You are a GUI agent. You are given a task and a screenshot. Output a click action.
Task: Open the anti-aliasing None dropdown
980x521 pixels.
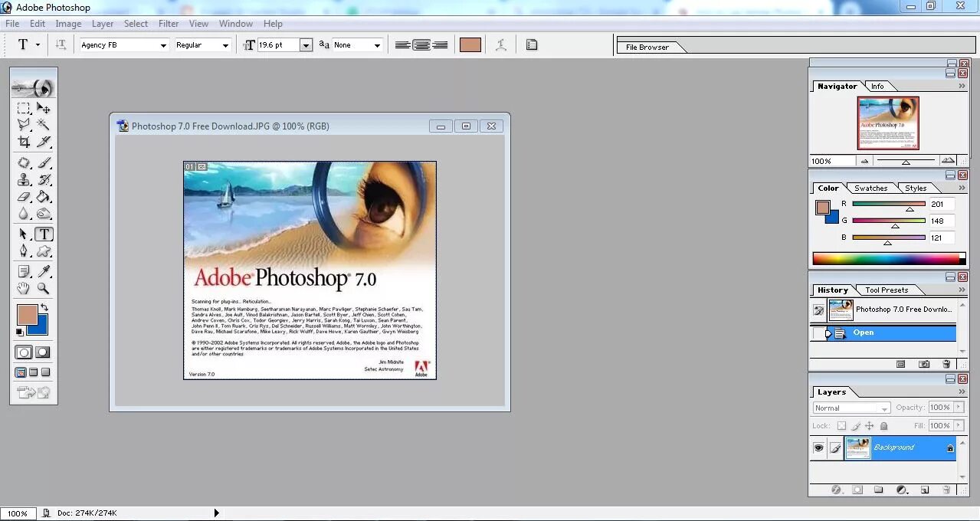click(x=377, y=46)
